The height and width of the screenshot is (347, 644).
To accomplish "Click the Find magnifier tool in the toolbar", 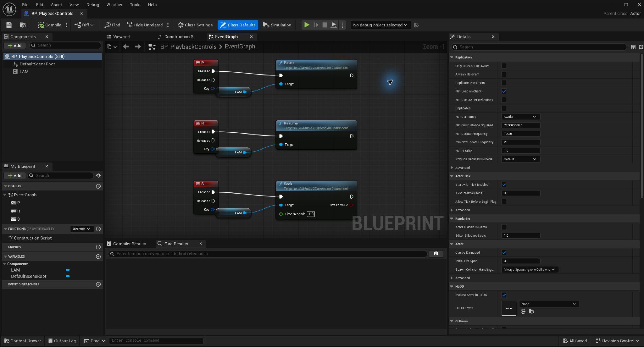I will pyautogui.click(x=112, y=25).
